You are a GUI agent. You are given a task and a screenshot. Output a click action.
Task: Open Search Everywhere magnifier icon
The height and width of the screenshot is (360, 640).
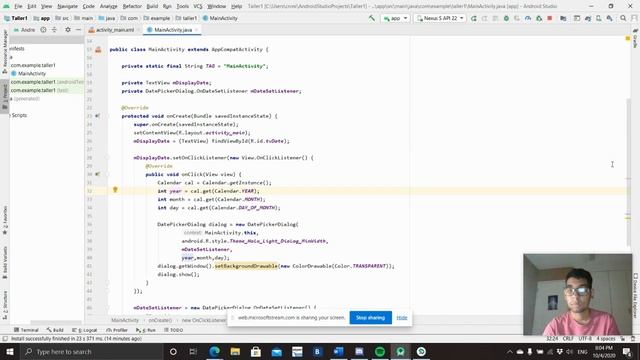(623, 18)
